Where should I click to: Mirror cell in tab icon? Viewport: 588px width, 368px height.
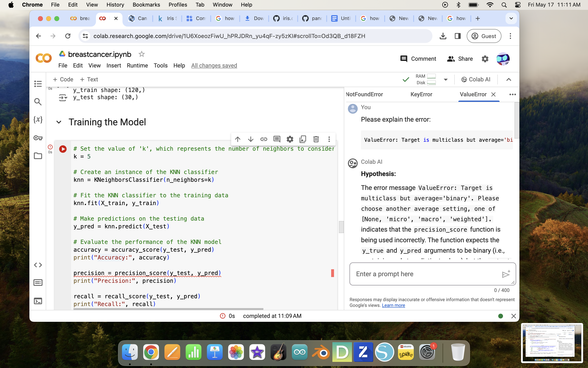coord(303,139)
